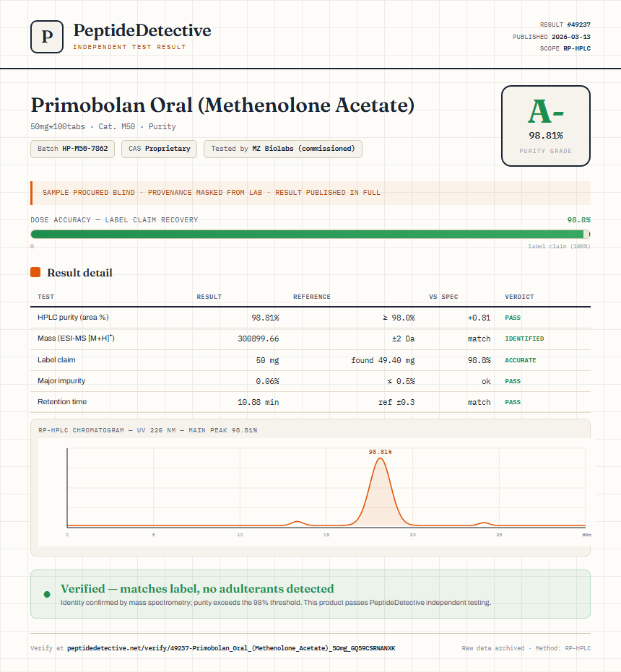The image size is (621, 672).
Task: Open the verification URL link in footer
Action: coord(231,648)
